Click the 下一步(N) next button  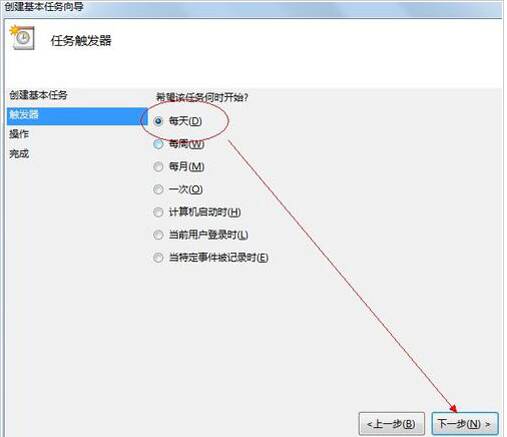tap(465, 424)
